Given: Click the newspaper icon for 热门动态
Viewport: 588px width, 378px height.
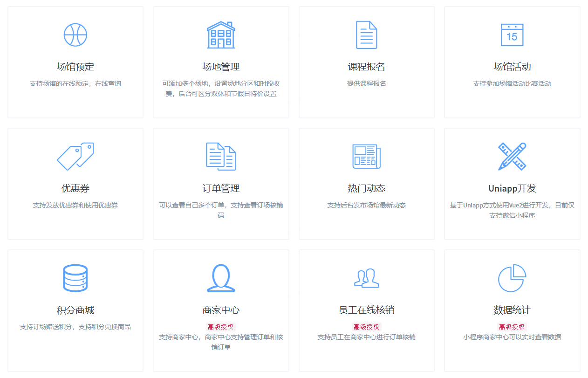Looking at the screenshot, I should (366, 157).
